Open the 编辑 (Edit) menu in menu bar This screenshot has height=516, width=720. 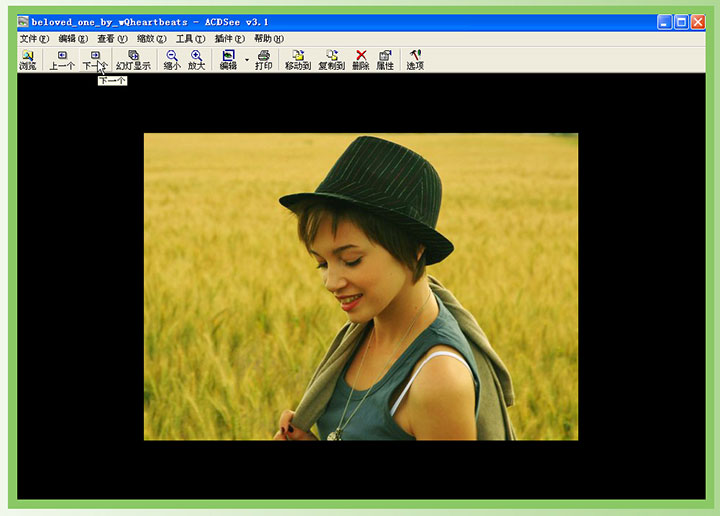[x=73, y=39]
